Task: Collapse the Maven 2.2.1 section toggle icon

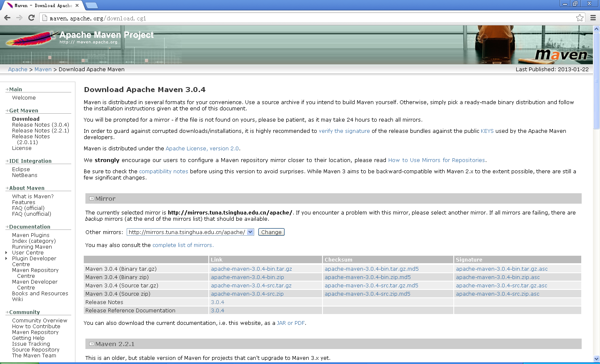Action: coord(92,344)
